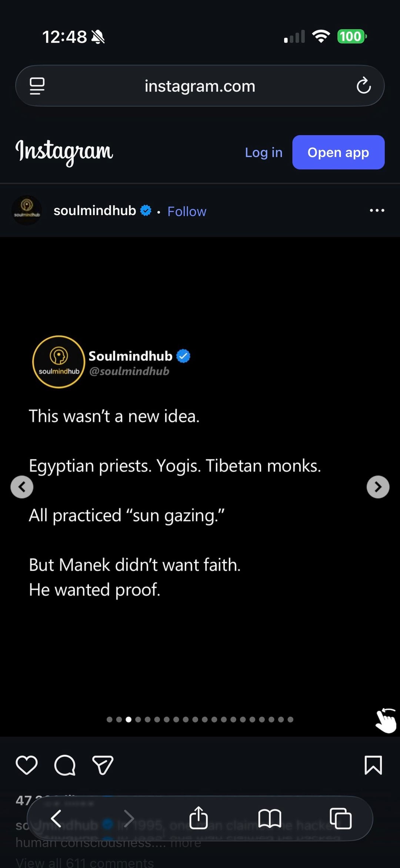Tap the heart like icon
Screen dimensions: 400x868
[x=27, y=765]
